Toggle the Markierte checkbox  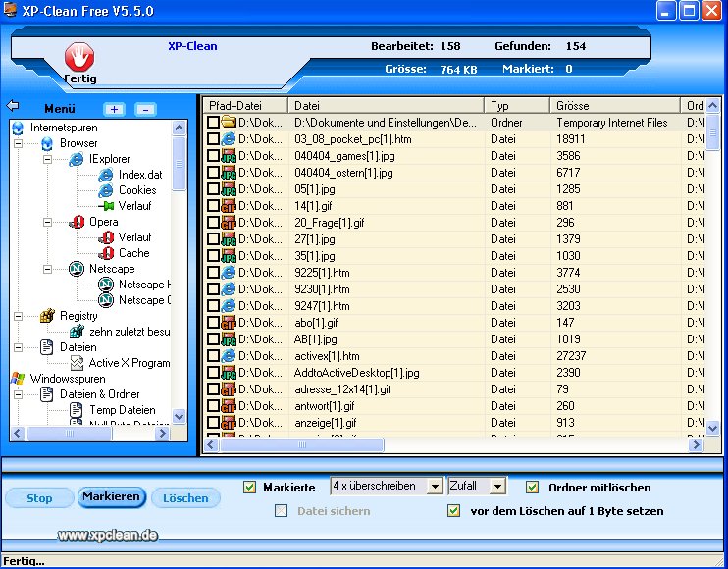(x=249, y=487)
